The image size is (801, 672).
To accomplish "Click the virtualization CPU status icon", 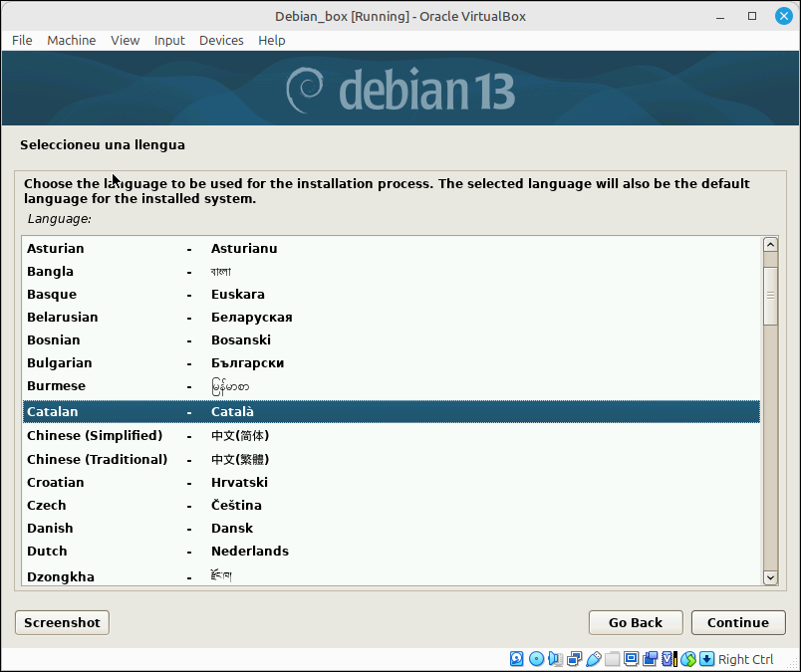I will coord(669,659).
